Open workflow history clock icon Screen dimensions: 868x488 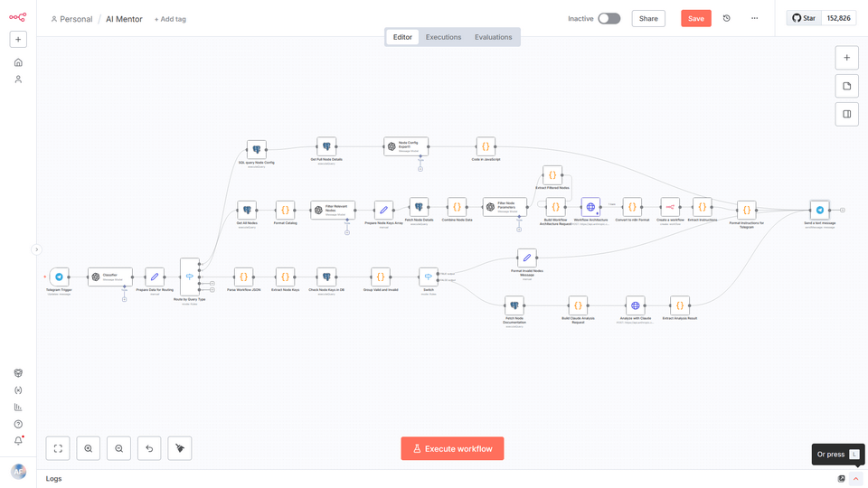tap(726, 18)
